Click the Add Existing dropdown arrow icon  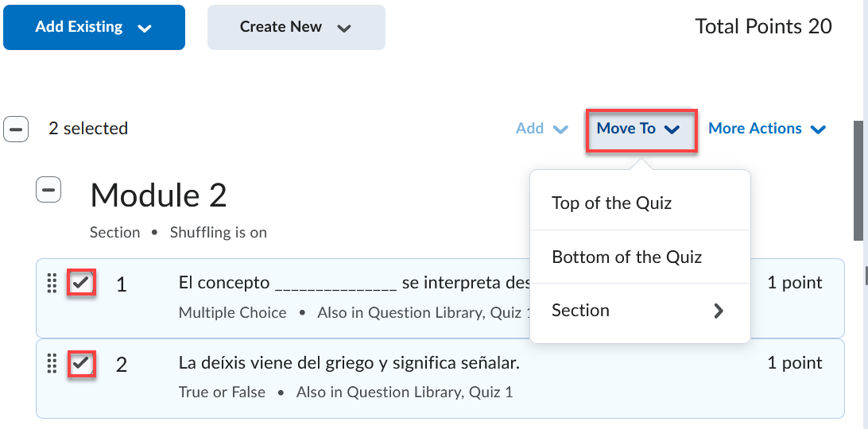[144, 28]
